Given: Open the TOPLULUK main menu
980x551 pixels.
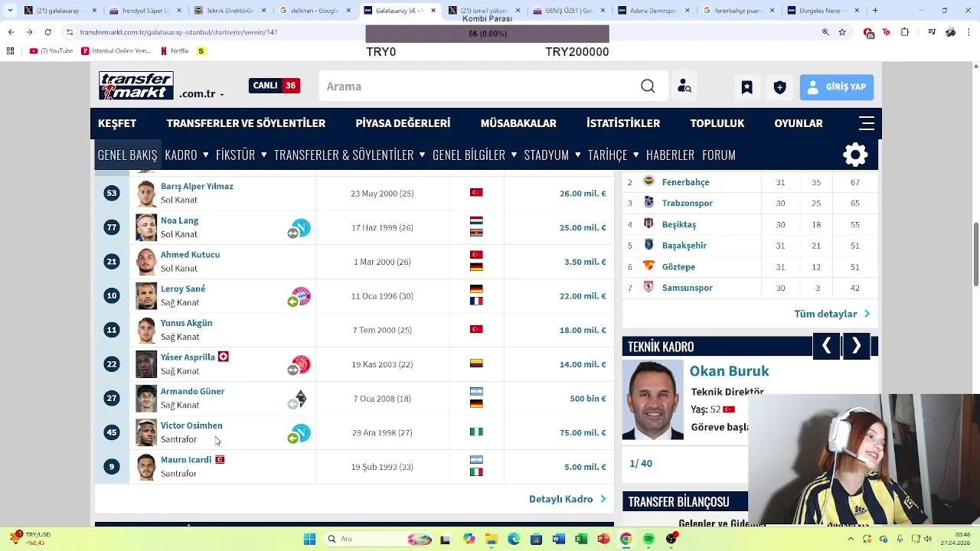Looking at the screenshot, I should 717,123.
